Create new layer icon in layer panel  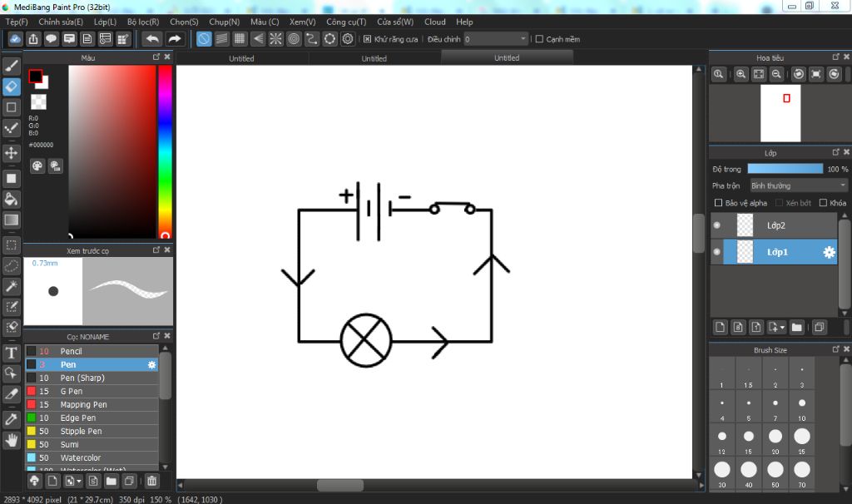tap(720, 327)
